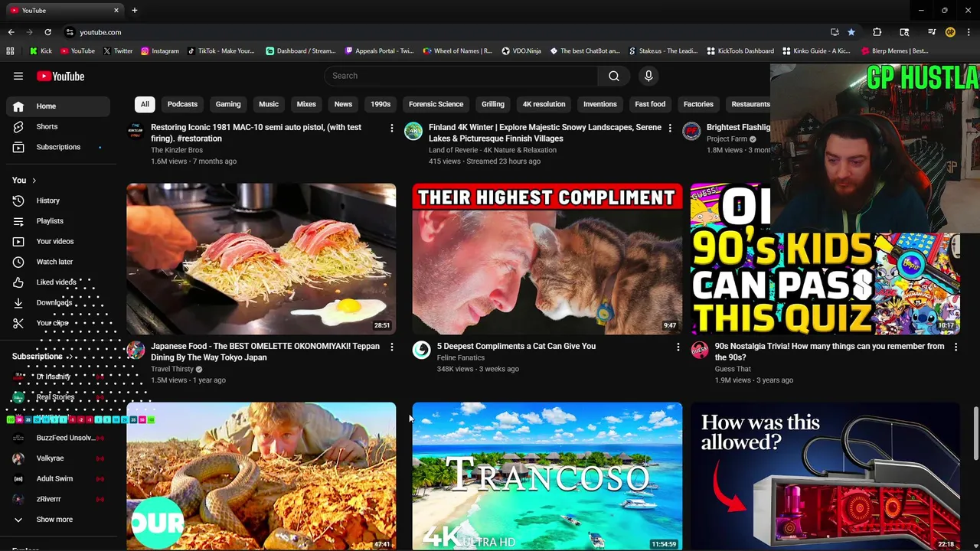Select the 4K resolution filter chip
The width and height of the screenshot is (980, 551).
click(x=544, y=104)
